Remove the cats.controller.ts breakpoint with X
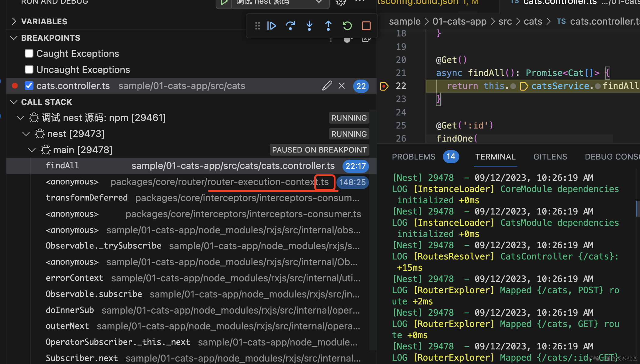The height and width of the screenshot is (364, 640). (x=342, y=86)
